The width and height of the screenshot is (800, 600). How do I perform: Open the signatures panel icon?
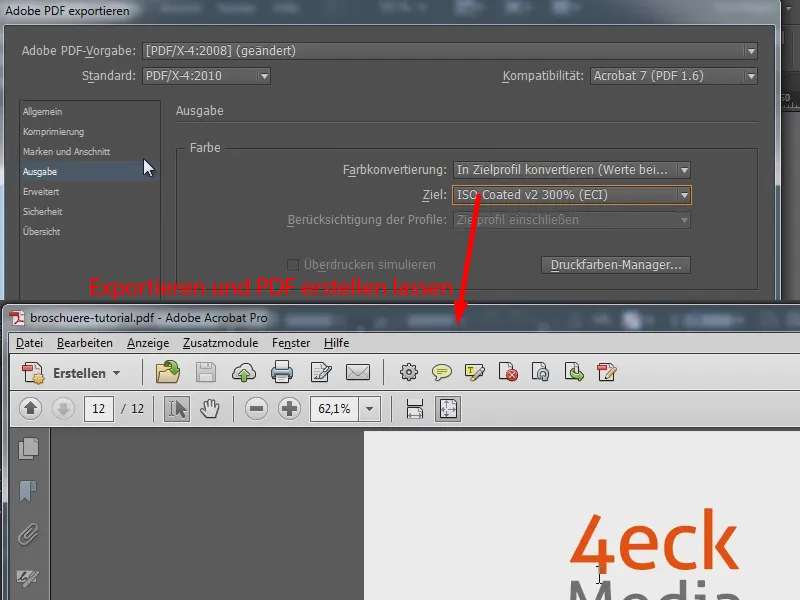point(28,578)
